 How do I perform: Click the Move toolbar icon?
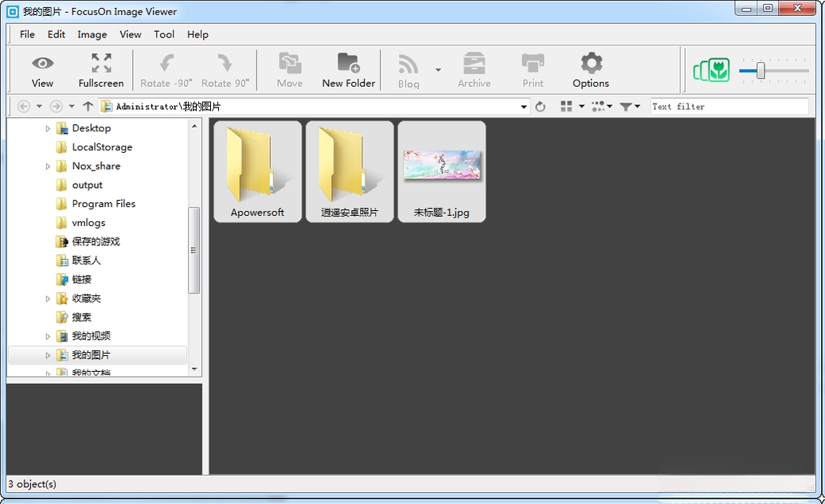coord(290,63)
